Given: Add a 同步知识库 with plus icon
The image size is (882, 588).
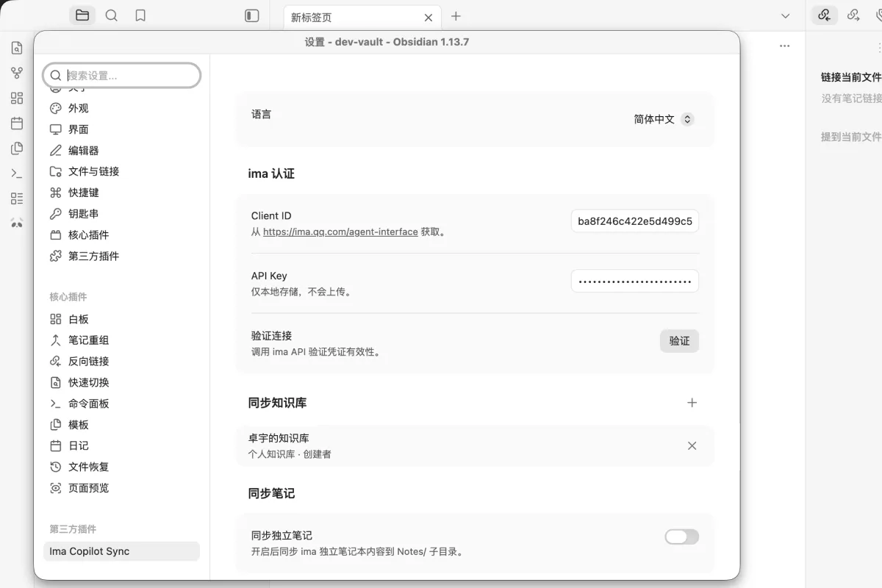Looking at the screenshot, I should (692, 403).
